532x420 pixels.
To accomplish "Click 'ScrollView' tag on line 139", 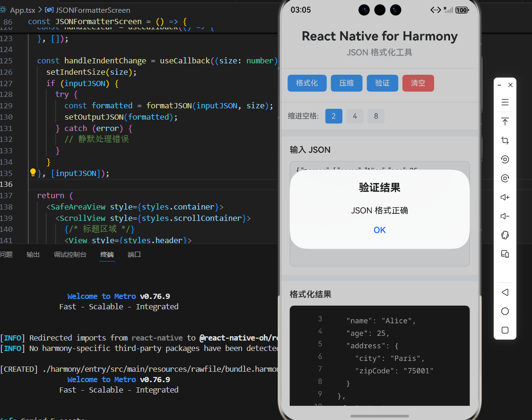I will coord(82,218).
